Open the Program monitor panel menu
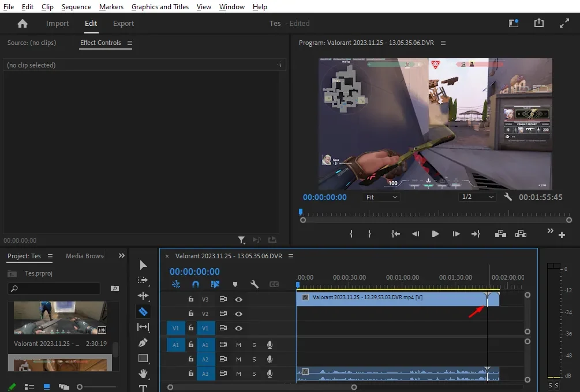 pos(443,43)
